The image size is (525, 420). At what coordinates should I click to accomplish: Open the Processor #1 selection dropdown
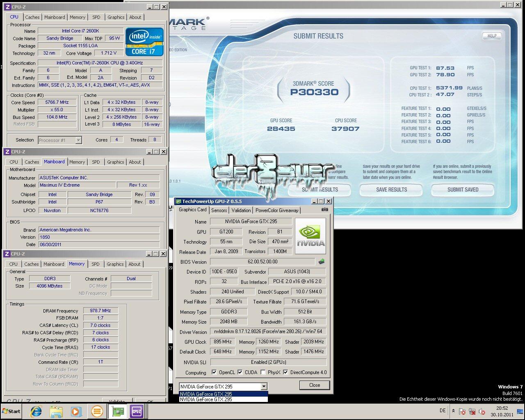coord(78,140)
